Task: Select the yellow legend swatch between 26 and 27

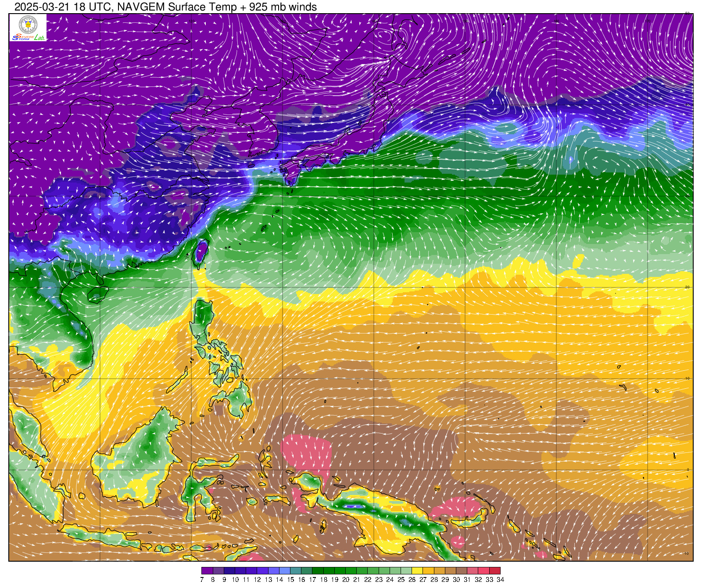Action: coord(417,571)
